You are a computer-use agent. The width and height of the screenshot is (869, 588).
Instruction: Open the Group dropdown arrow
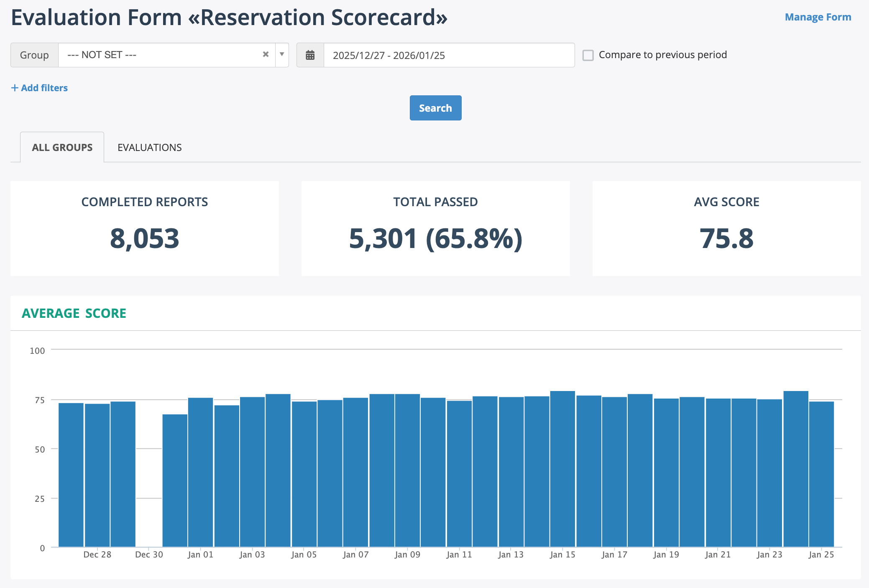coord(282,54)
